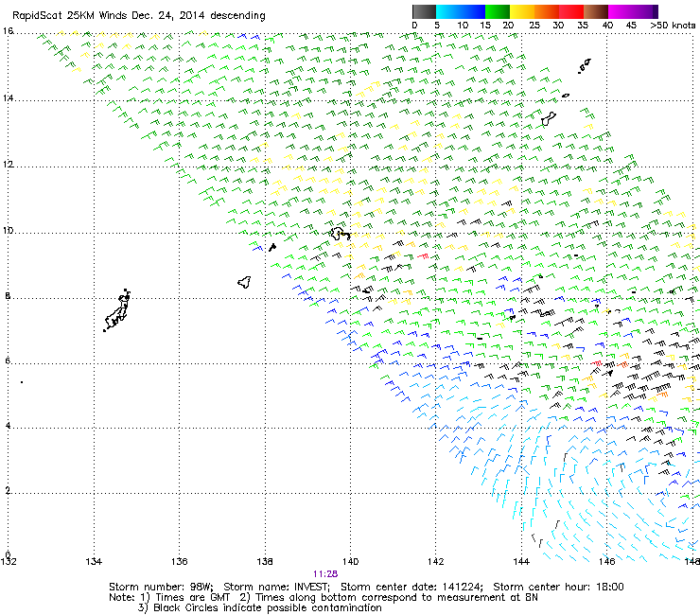The width and height of the screenshot is (700, 615).
Task: Click the small atoll outline near 137.5E 8.5N
Action: (244, 282)
